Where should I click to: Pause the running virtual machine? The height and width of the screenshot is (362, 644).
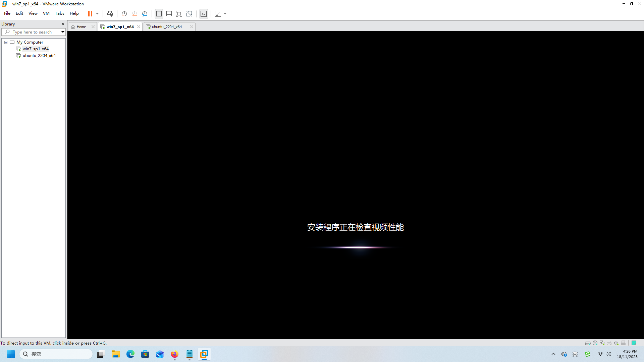tap(90, 14)
